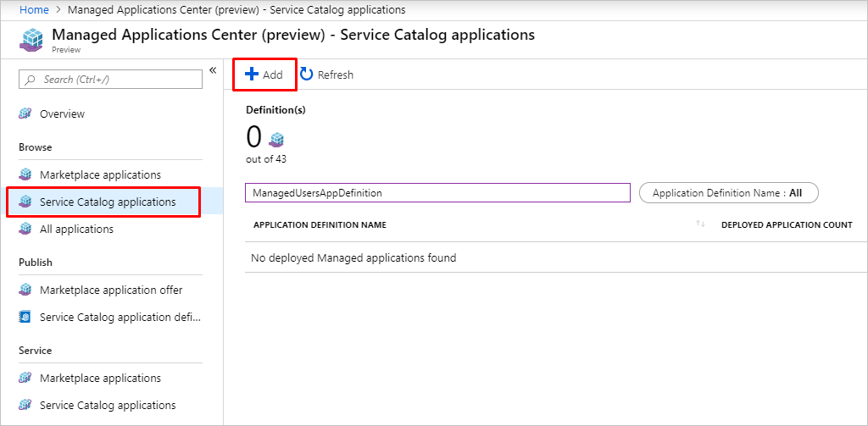Click the breadcrumb Managed Applications Center text

coord(238,10)
